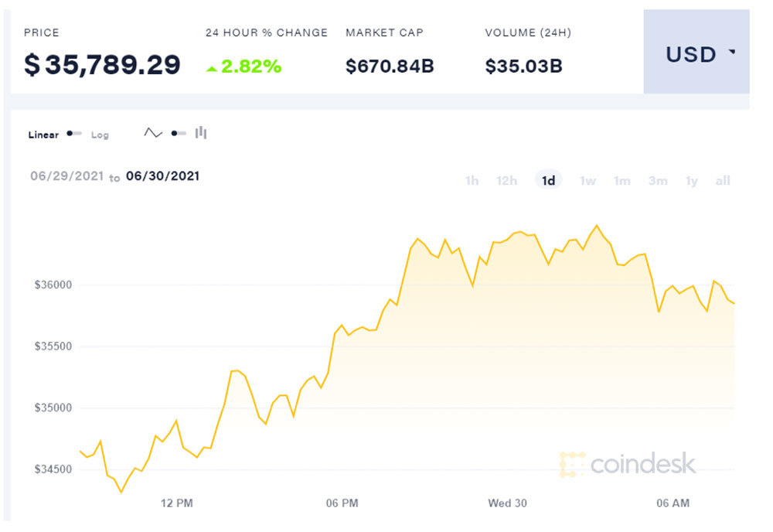Toggle the Linear/Log scale switch
The height and width of the screenshot is (532, 773).
click(x=74, y=134)
